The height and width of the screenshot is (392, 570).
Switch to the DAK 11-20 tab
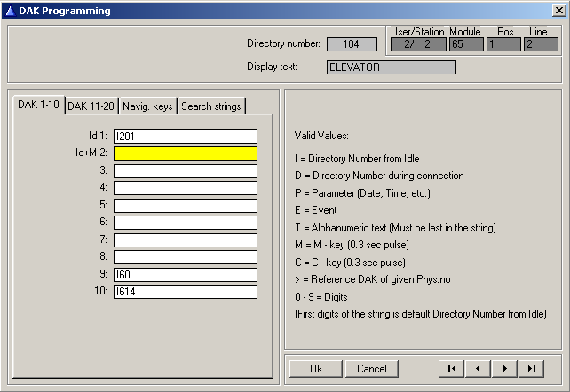[91, 106]
